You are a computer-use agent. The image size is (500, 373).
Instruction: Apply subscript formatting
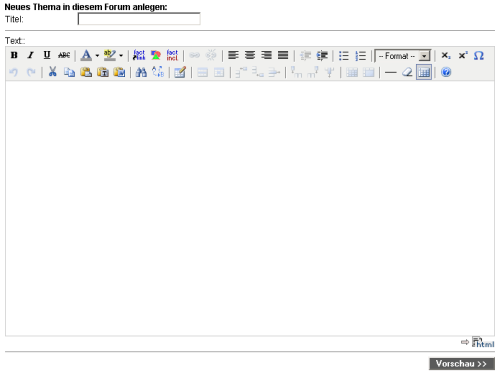[x=446, y=55]
